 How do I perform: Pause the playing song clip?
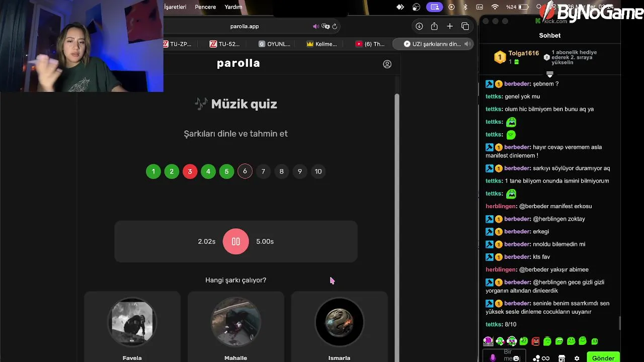point(235,241)
